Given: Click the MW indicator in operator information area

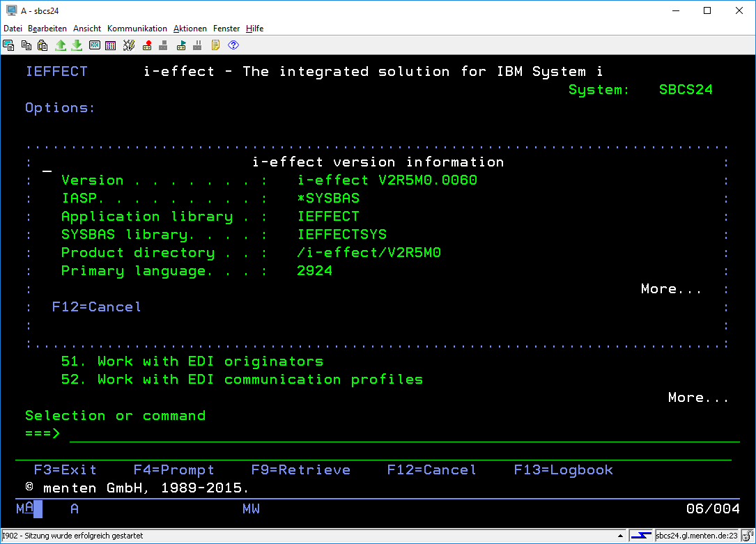Looking at the screenshot, I should 252,508.
